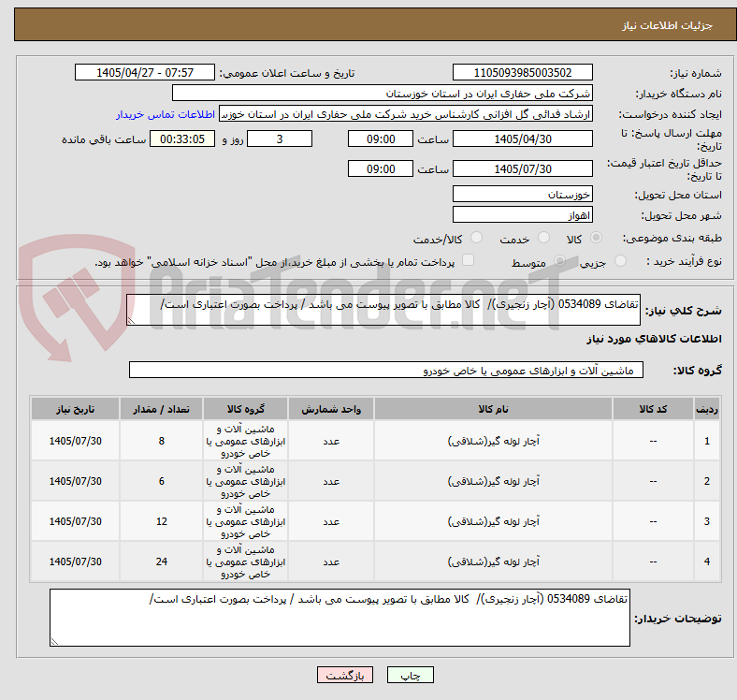737x700 pixels.
Task: Click item name آچار لوله گیر in row 3
Action: pyautogui.click(x=493, y=521)
